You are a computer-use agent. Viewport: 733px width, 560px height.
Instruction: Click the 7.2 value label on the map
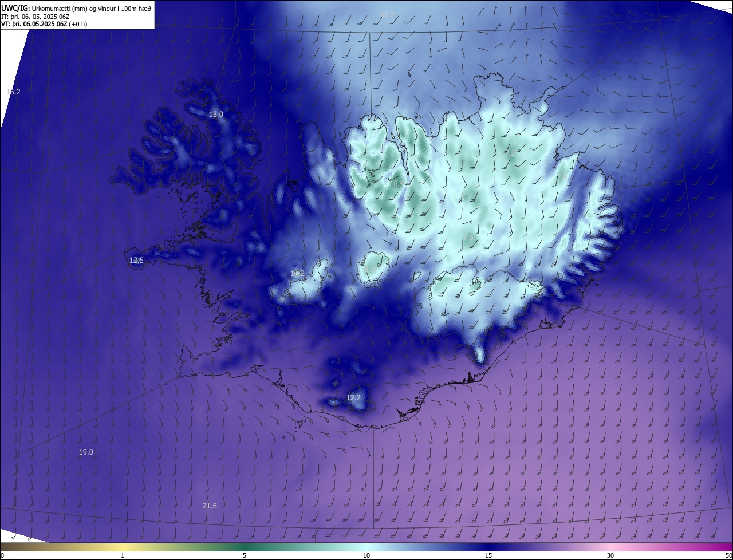[x=510, y=153]
